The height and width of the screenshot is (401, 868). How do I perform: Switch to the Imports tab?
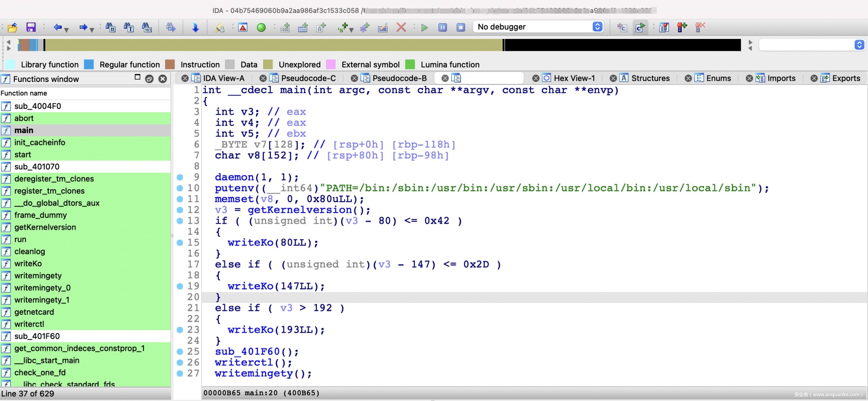(x=781, y=78)
